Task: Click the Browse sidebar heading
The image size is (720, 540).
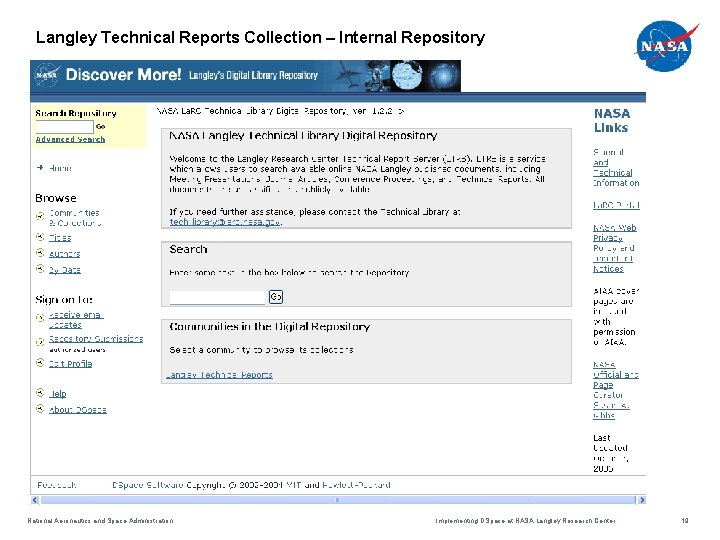Action: (56, 198)
